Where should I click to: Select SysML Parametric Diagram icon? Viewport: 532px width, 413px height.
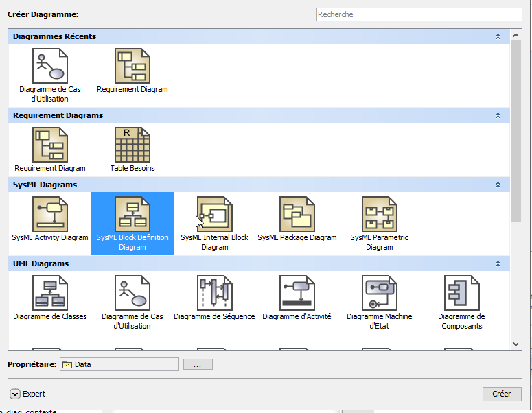[x=380, y=214]
